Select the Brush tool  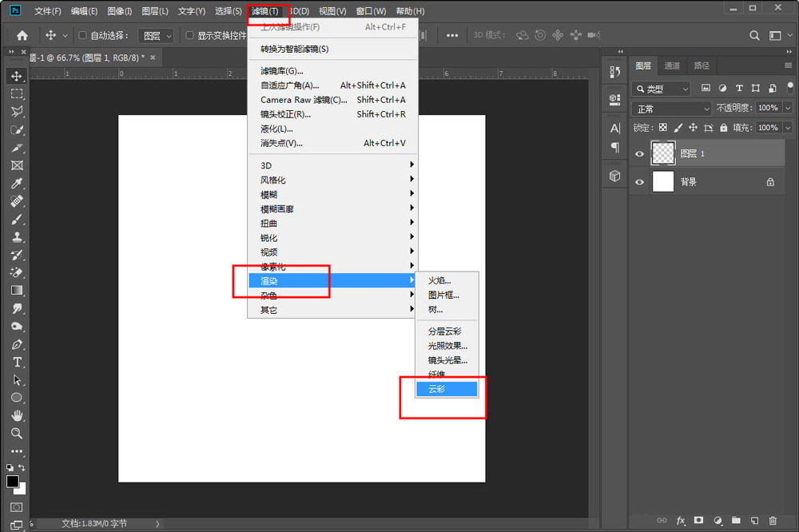[x=17, y=219]
